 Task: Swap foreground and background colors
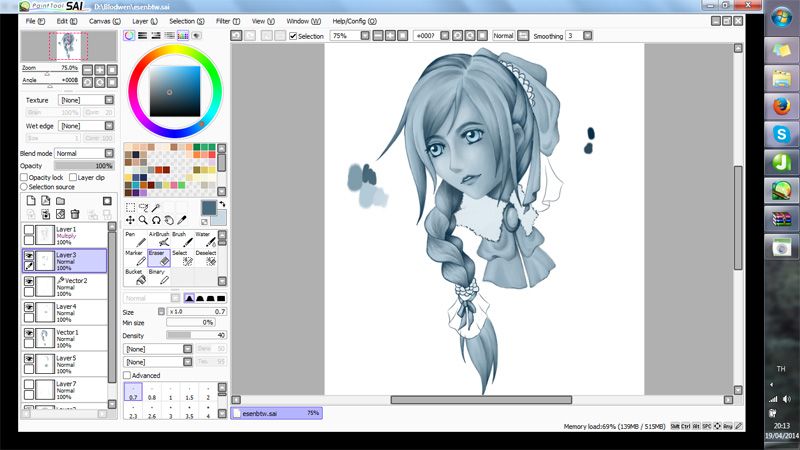pos(222,204)
